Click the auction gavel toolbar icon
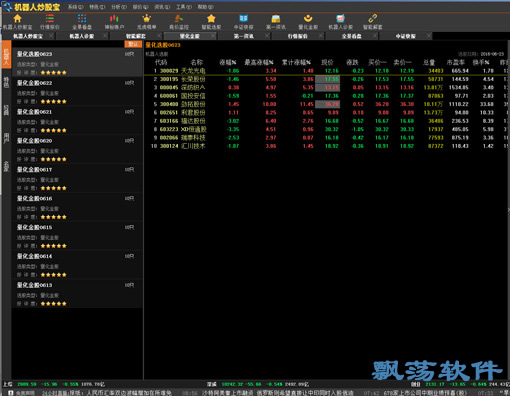Screen dimensions: 510x396 pyautogui.click(x=179, y=18)
